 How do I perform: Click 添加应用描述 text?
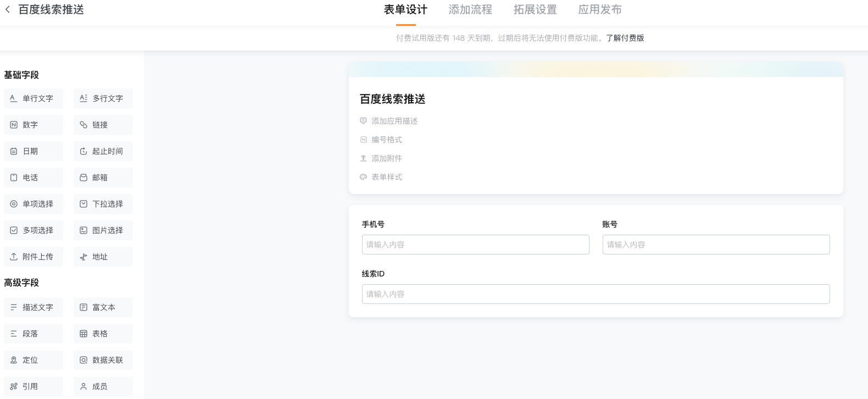[394, 121]
